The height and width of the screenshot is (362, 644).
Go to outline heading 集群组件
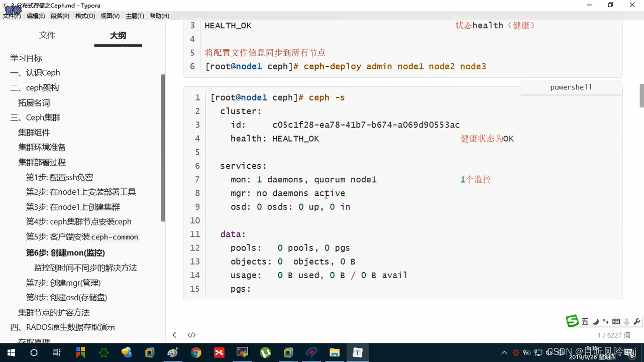point(34,133)
